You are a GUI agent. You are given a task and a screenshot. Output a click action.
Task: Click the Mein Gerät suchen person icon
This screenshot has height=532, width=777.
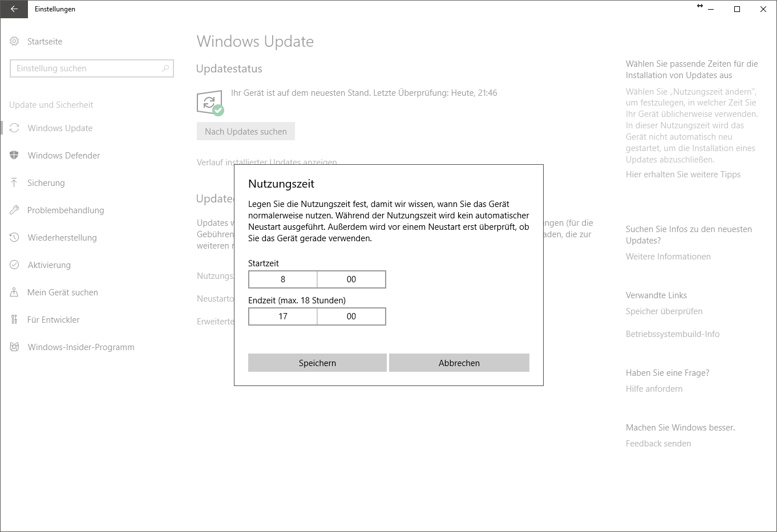(14, 292)
